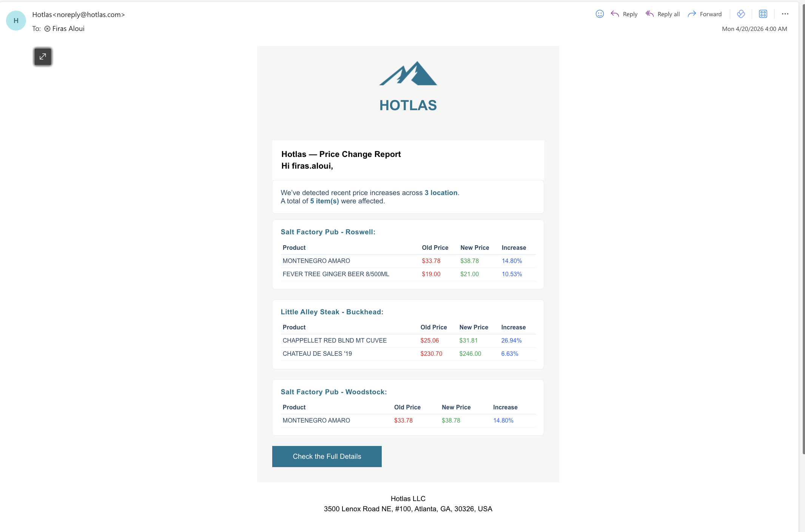Open the sender avatar circle with H
This screenshot has width=805, height=532.
coord(15,20)
